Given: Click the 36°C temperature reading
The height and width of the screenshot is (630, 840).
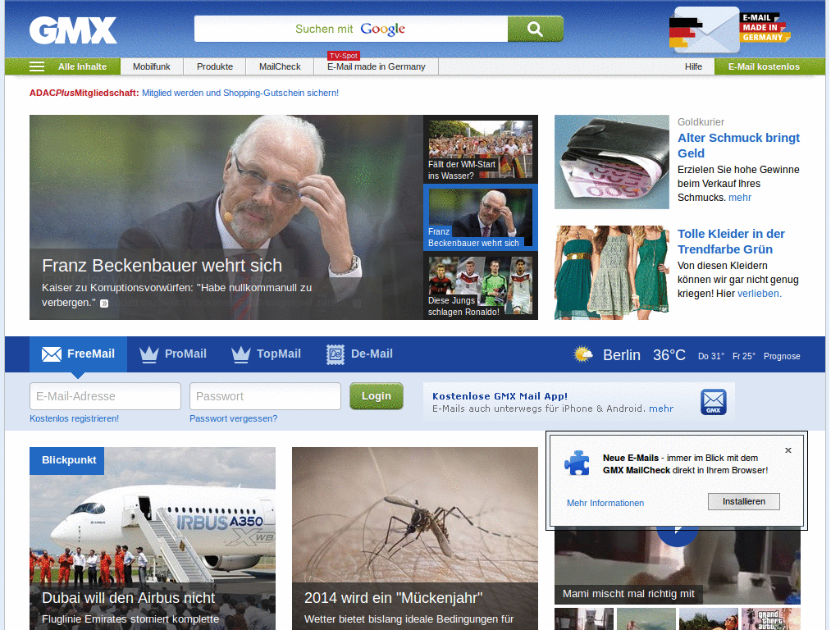Looking at the screenshot, I should tap(669, 354).
